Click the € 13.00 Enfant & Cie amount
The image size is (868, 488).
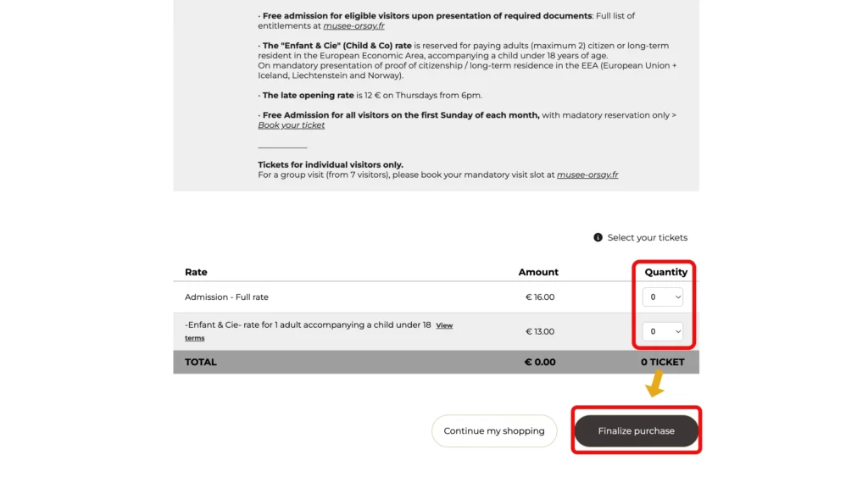(540, 332)
